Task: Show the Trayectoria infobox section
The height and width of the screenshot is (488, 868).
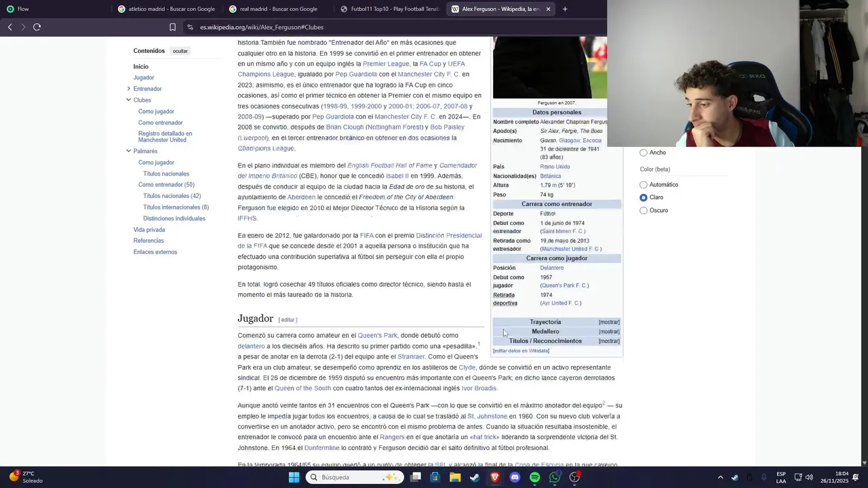Action: pos(609,322)
